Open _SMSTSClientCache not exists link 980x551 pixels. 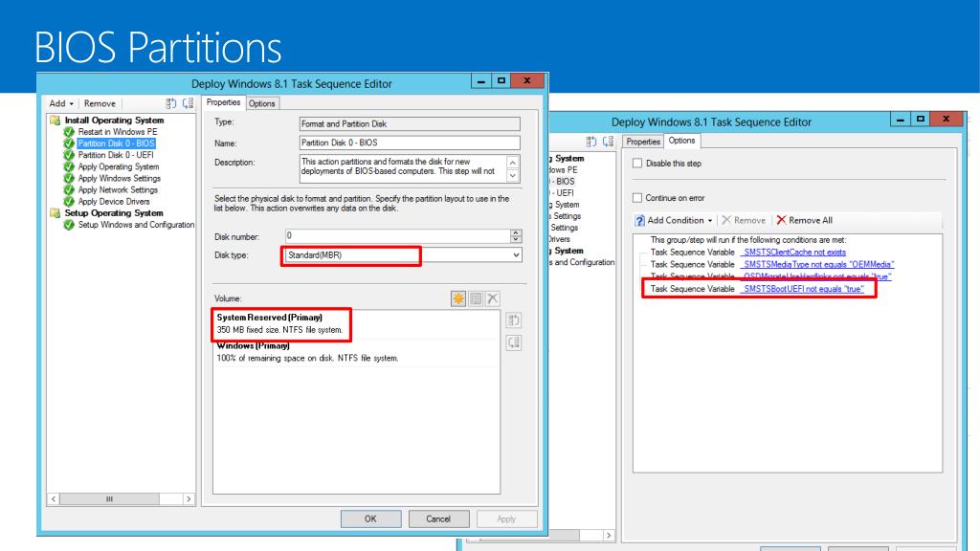[793, 253]
